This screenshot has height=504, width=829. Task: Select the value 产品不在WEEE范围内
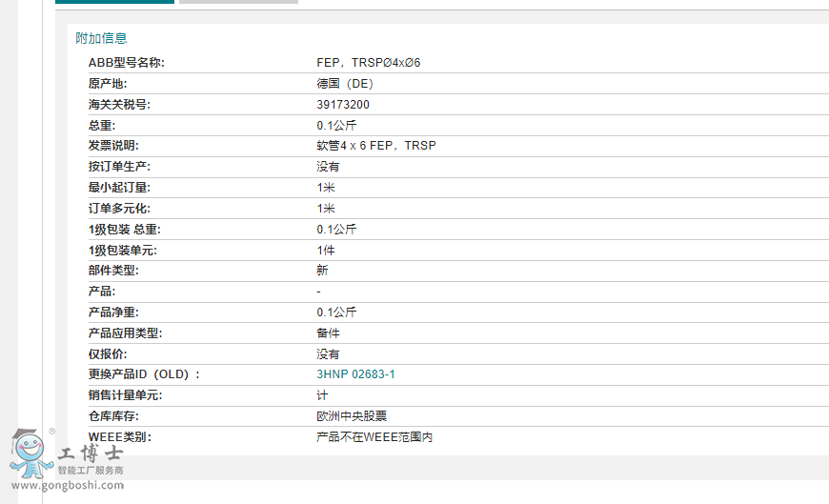point(374,437)
